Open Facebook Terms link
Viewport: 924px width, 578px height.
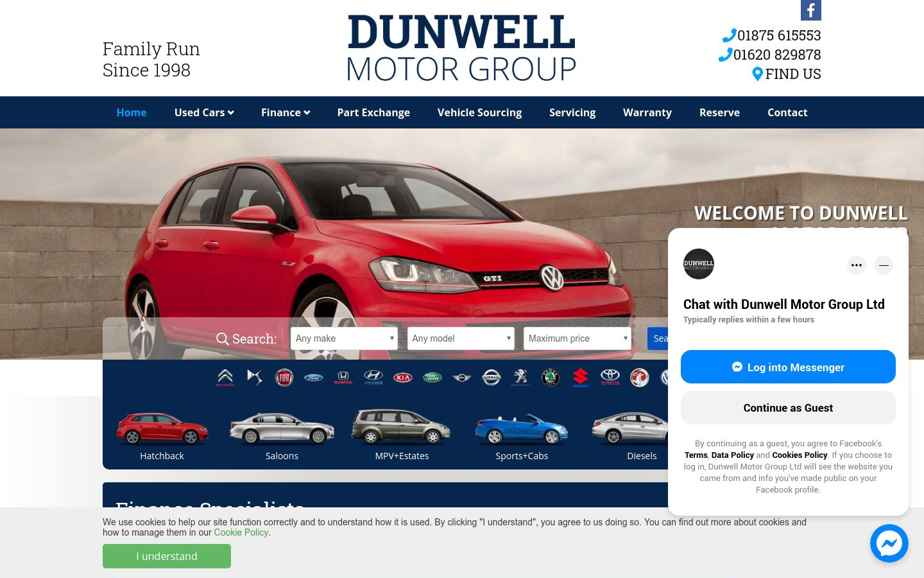[x=696, y=455]
